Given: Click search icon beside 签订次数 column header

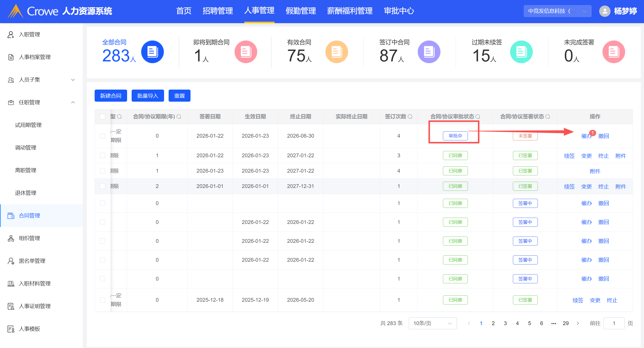Looking at the screenshot, I should pyautogui.click(x=410, y=117).
